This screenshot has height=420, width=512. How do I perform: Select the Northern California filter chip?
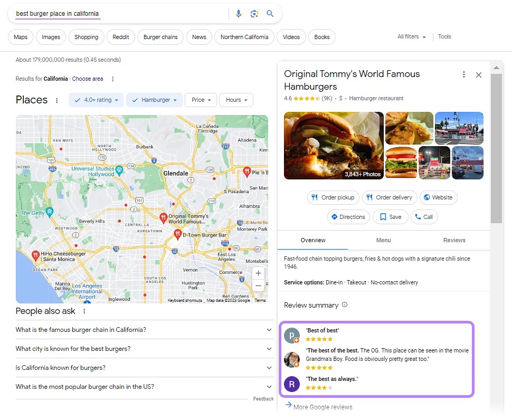pos(244,37)
